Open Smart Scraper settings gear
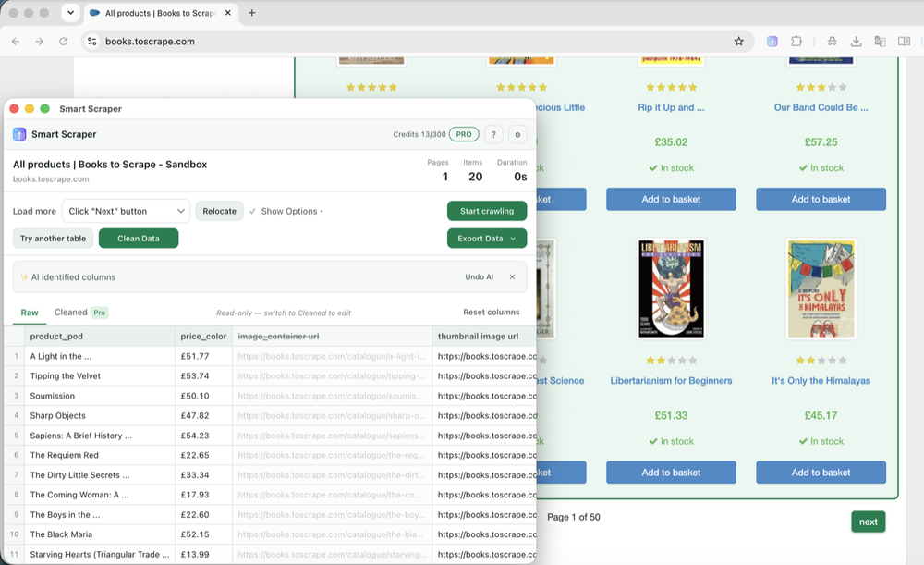Screen dimensions: 924x565 517,134
